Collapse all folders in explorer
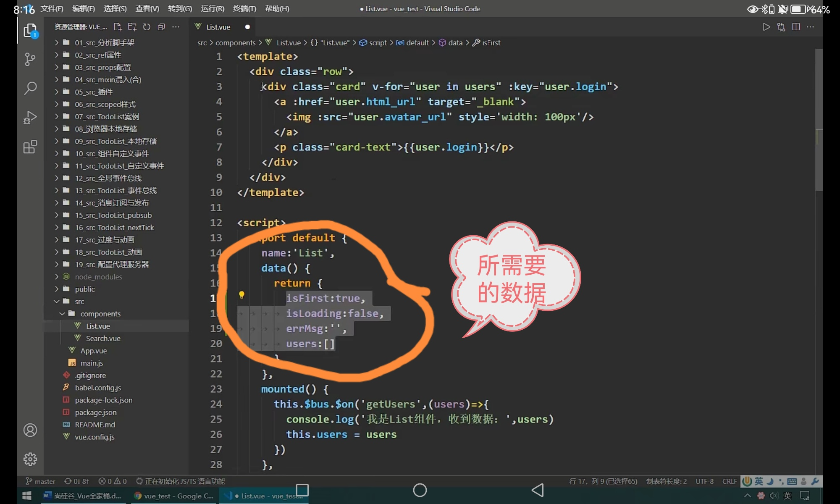 161,27
